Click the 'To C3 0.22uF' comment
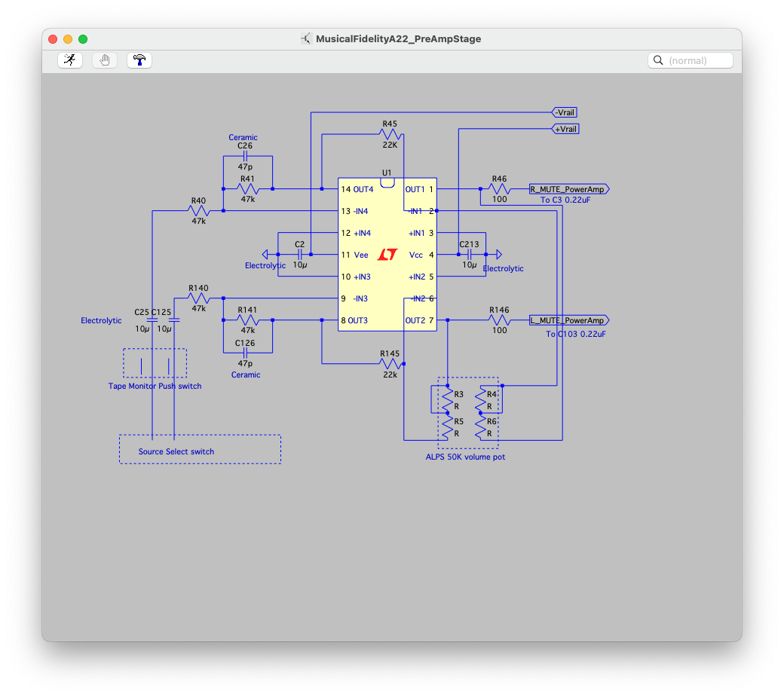Screen dimensions: 784x697 [565, 200]
